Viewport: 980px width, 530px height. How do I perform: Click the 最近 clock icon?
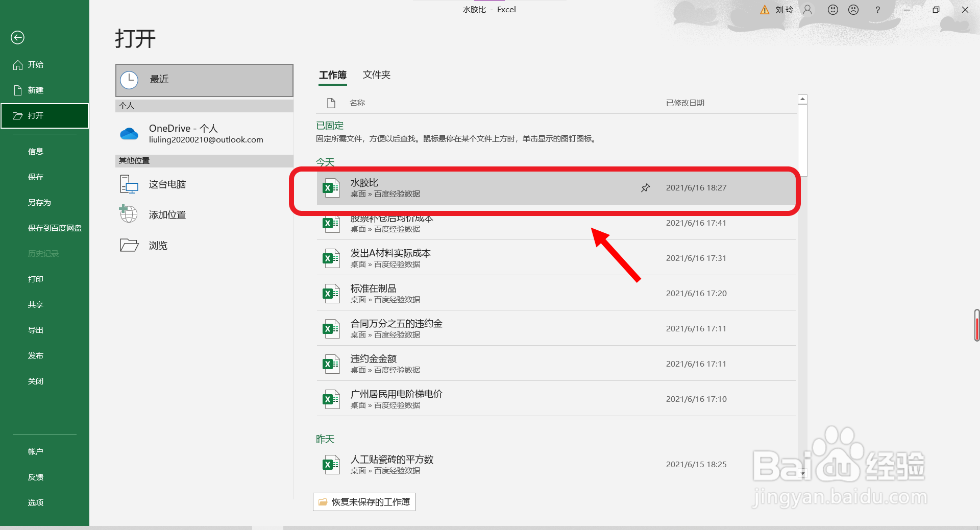[x=130, y=80]
